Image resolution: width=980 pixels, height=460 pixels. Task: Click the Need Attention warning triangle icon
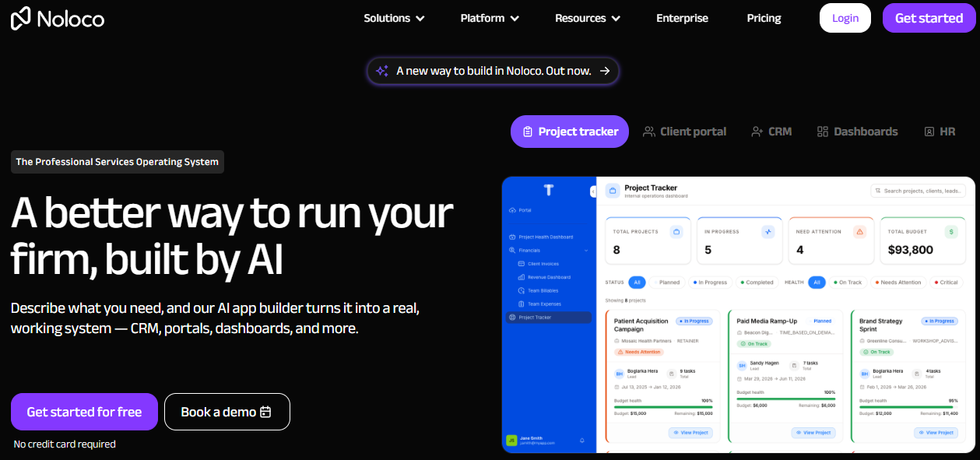pyautogui.click(x=859, y=232)
